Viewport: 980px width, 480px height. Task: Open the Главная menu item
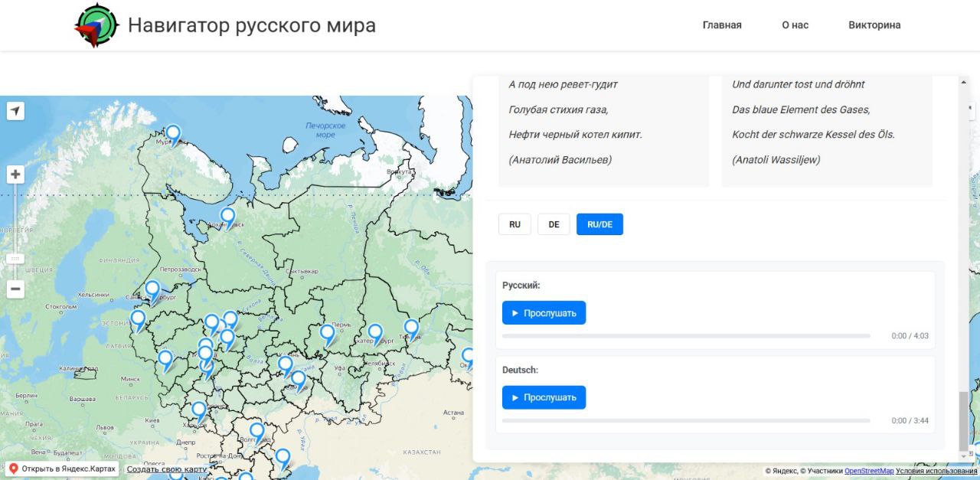(722, 25)
